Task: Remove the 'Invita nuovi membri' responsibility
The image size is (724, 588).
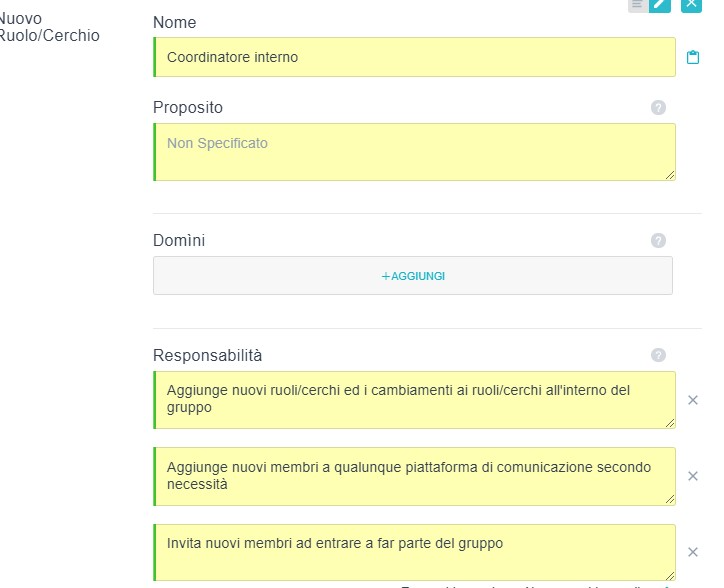Action: 693,552
